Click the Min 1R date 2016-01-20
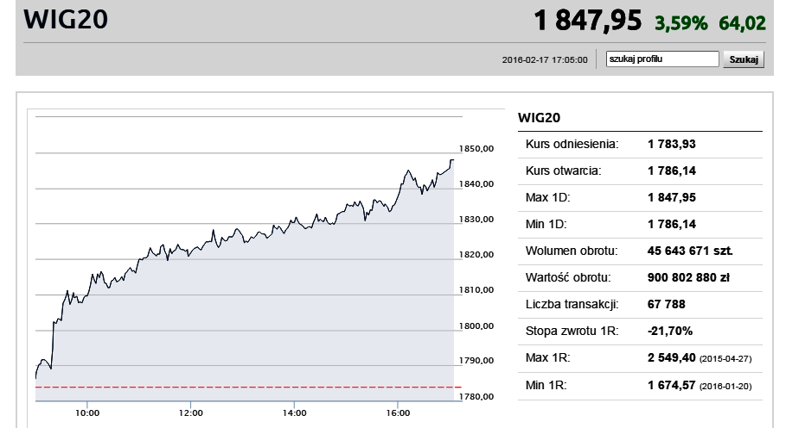The image size is (786, 428). 725,386
